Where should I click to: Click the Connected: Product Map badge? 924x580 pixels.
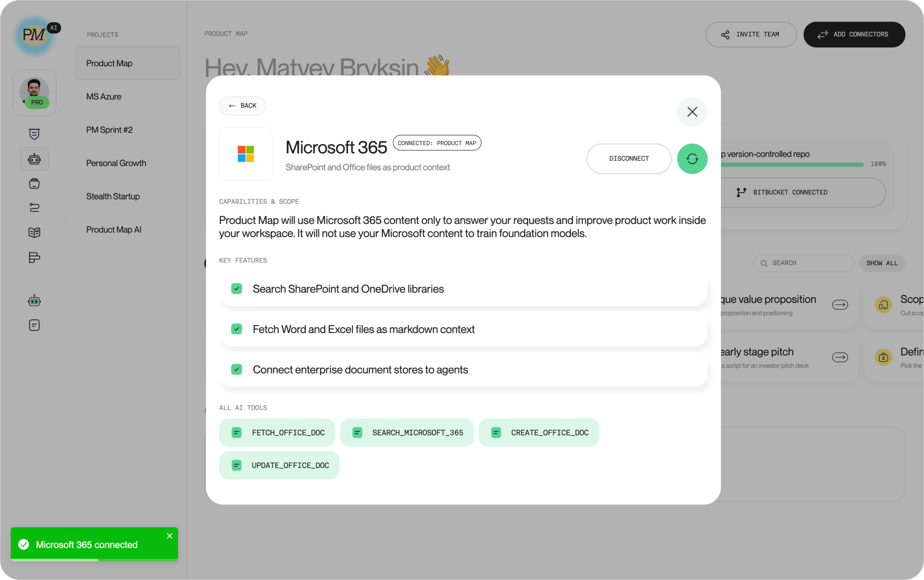(x=437, y=143)
